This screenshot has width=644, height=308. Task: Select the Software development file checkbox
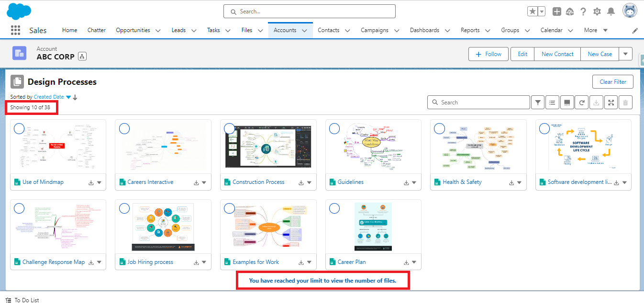[544, 128]
